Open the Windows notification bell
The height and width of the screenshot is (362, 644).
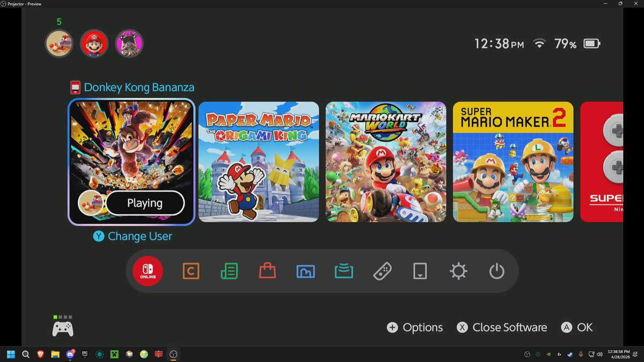pyautogui.click(x=635, y=354)
